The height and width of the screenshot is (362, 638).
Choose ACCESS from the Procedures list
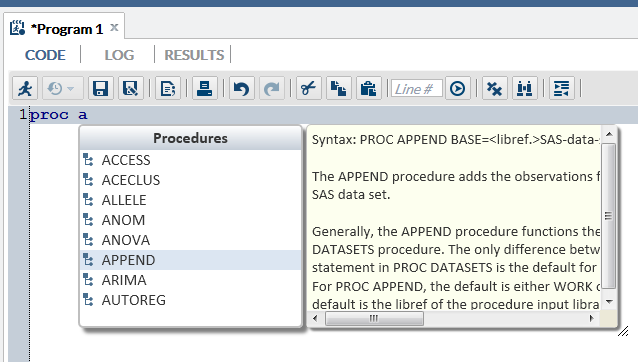pyautogui.click(x=190, y=160)
